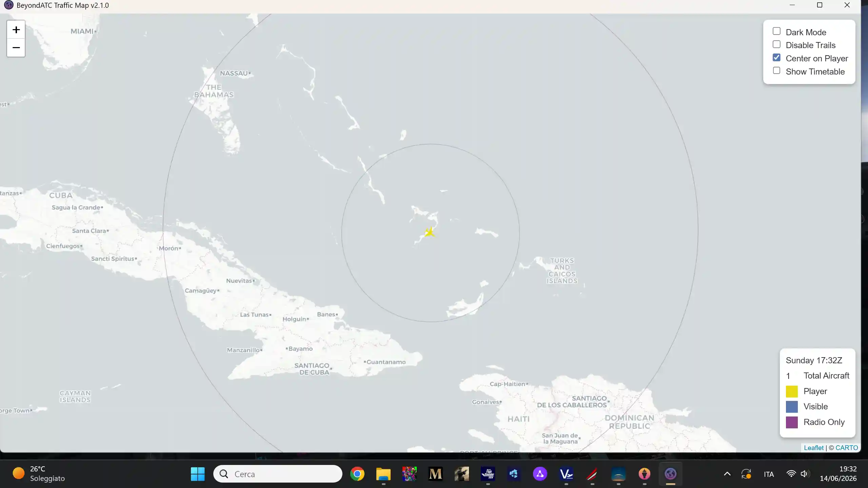This screenshot has height=488, width=868.
Task: Click the sync status tray icon
Action: pos(746,474)
